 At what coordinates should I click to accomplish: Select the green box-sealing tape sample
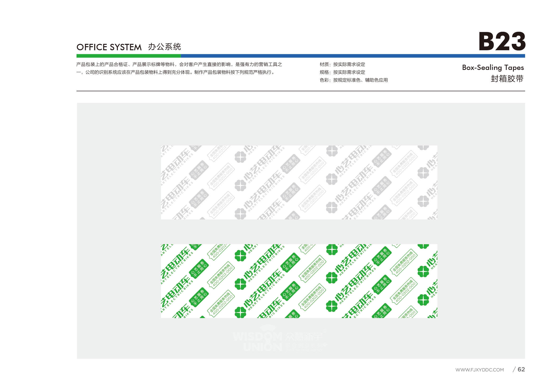point(299,281)
